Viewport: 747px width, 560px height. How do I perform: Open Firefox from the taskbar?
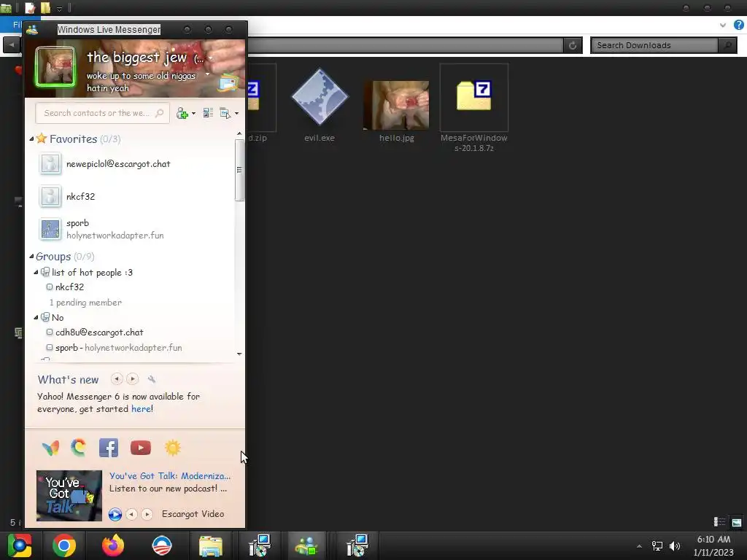click(113, 545)
